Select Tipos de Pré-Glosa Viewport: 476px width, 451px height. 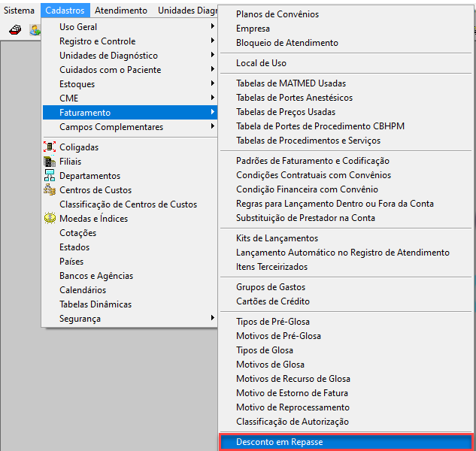[x=346, y=322]
